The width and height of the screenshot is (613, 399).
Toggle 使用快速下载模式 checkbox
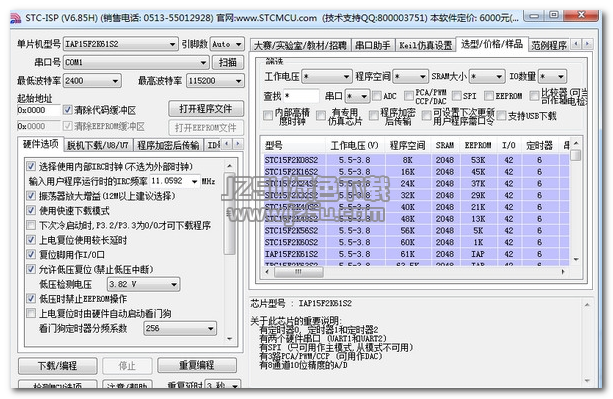tap(31, 211)
